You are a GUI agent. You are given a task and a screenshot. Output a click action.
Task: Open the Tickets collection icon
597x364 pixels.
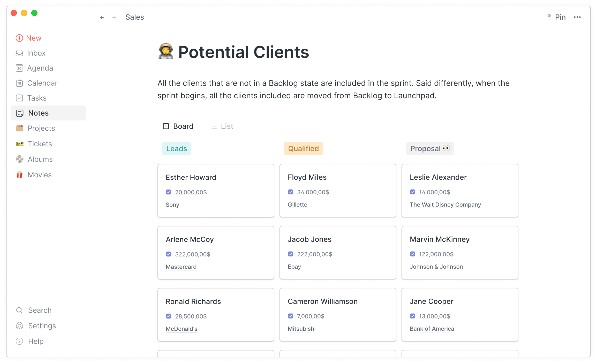(x=20, y=144)
